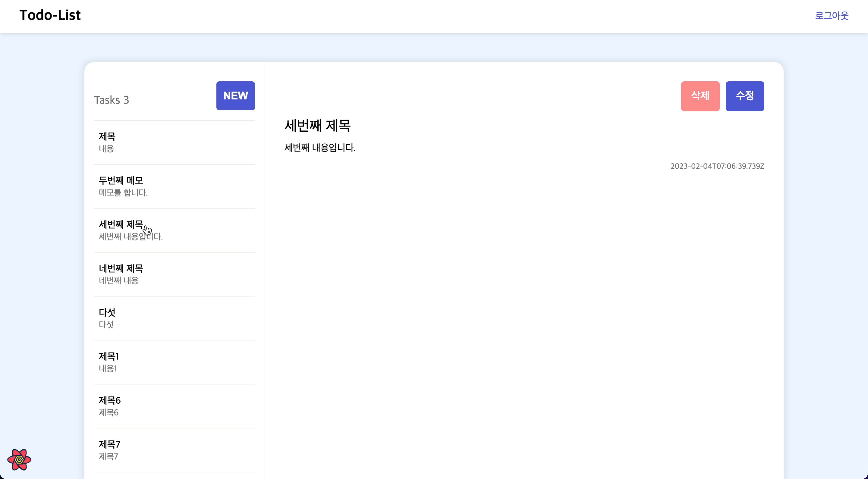868x479 pixels.
Task: Log out via 로그아웃 link
Action: point(831,15)
